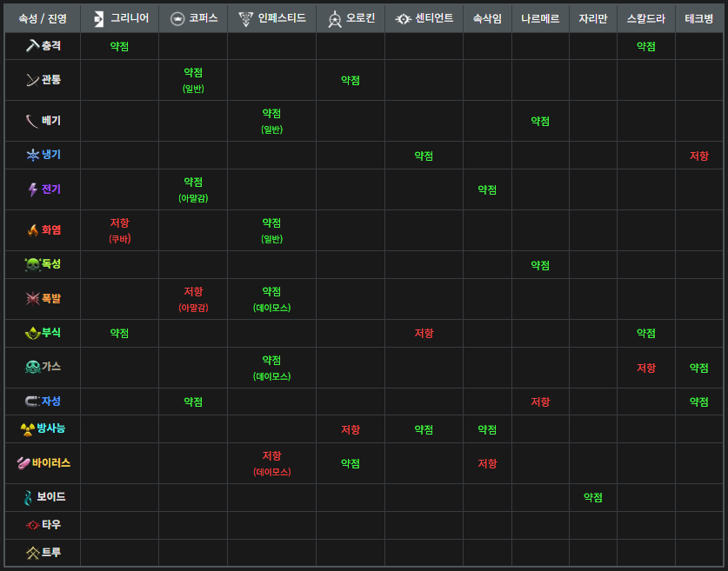728x571 pixels.
Task: Click the 약점 cell under 자리만 column
Action: click(x=592, y=497)
